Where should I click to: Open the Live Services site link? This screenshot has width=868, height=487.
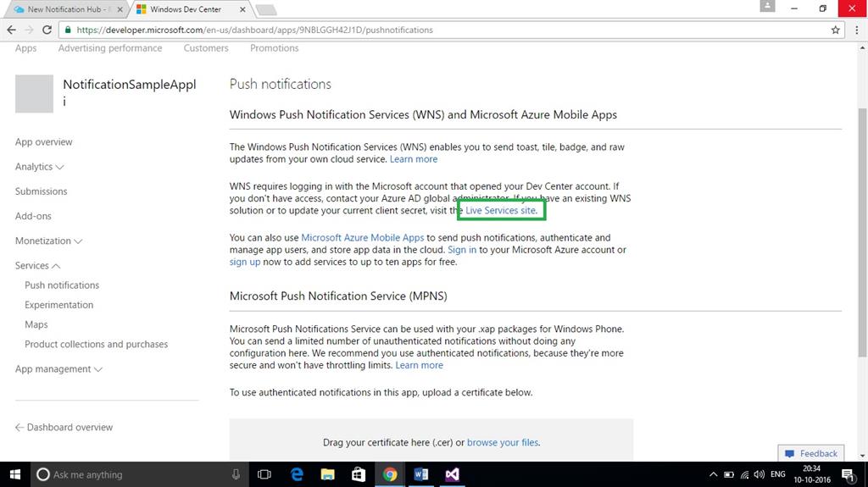click(x=500, y=211)
